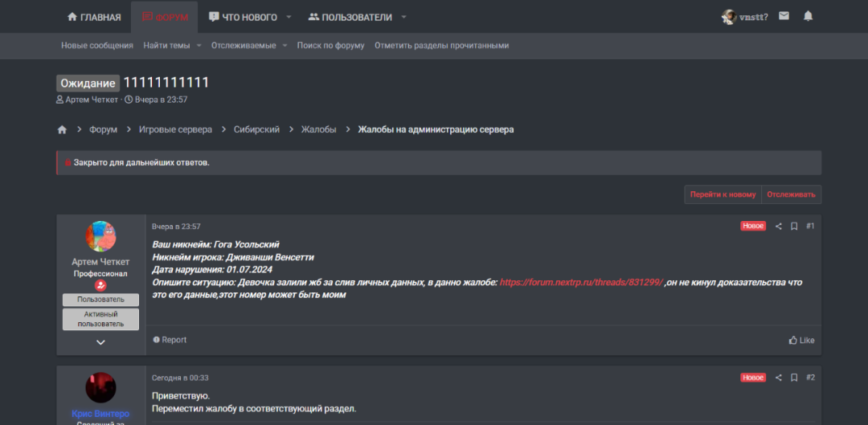The height and width of the screenshot is (425, 868).
Task: Like the first post
Action: (x=801, y=341)
